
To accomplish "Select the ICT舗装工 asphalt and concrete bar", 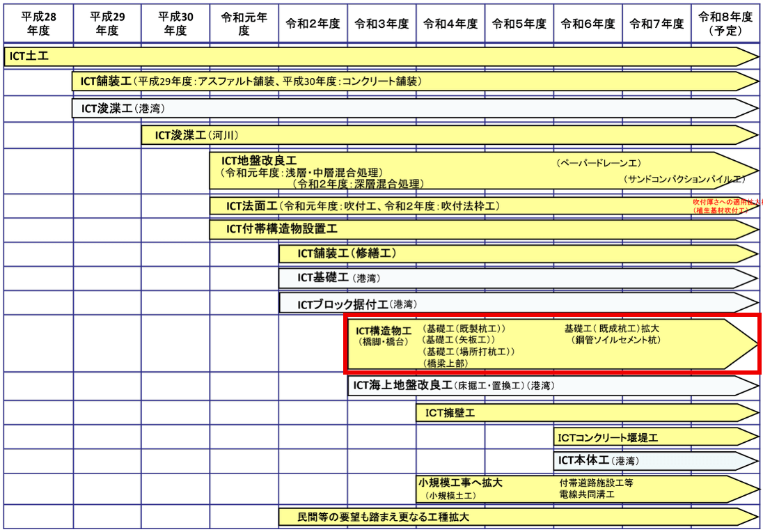I will click(x=251, y=81).
